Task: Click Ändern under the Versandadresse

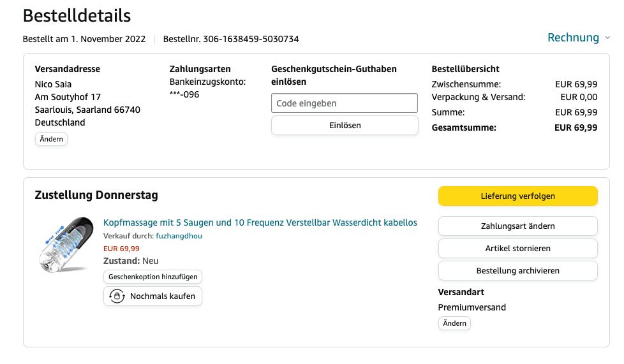Action: pos(51,139)
